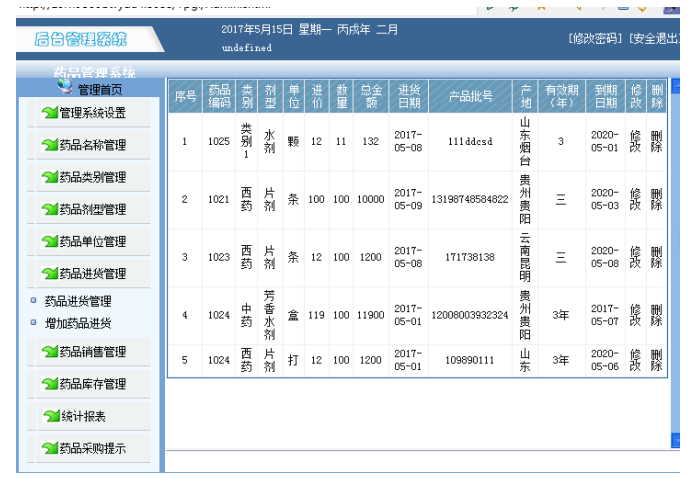Image resolution: width=695 pixels, height=478 pixels.
Task: Click 修改 for row with batch 13198748584822
Action: [635, 199]
